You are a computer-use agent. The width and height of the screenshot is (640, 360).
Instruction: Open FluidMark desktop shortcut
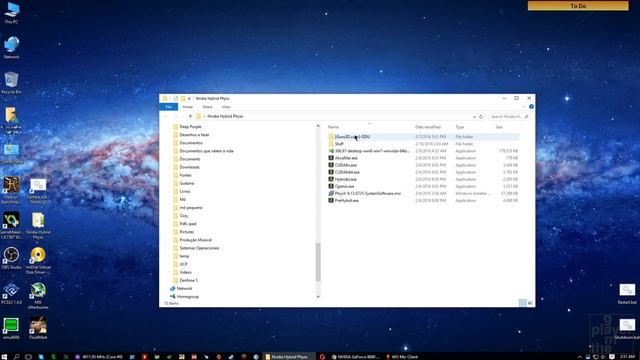38,328
